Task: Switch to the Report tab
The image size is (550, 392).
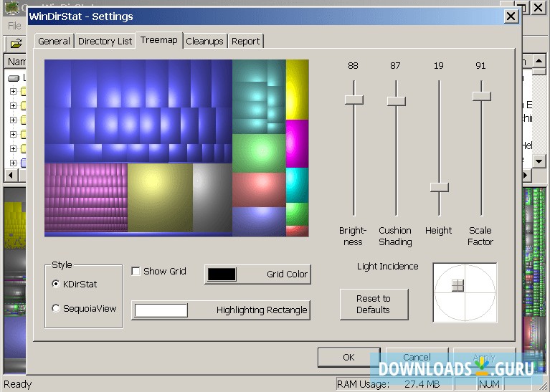Action: [245, 42]
